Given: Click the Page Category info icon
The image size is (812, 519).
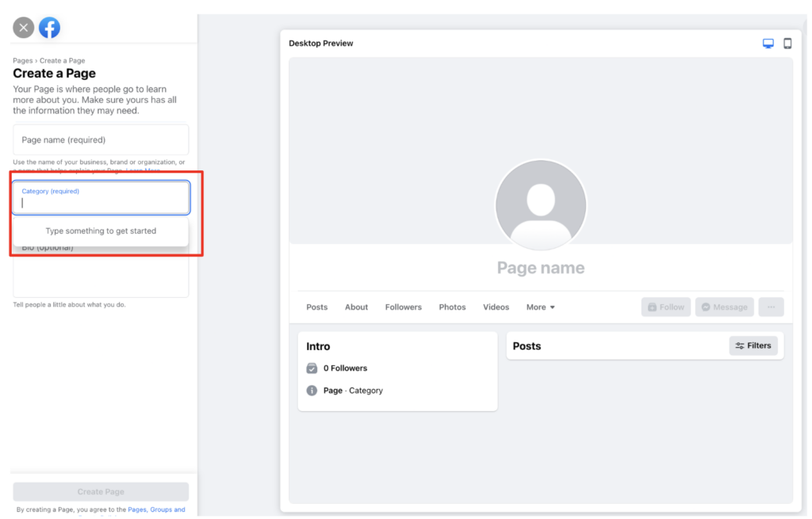Looking at the screenshot, I should 312,391.
